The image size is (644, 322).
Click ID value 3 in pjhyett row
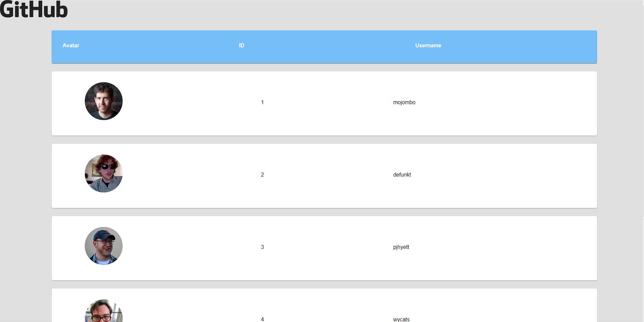coord(262,247)
